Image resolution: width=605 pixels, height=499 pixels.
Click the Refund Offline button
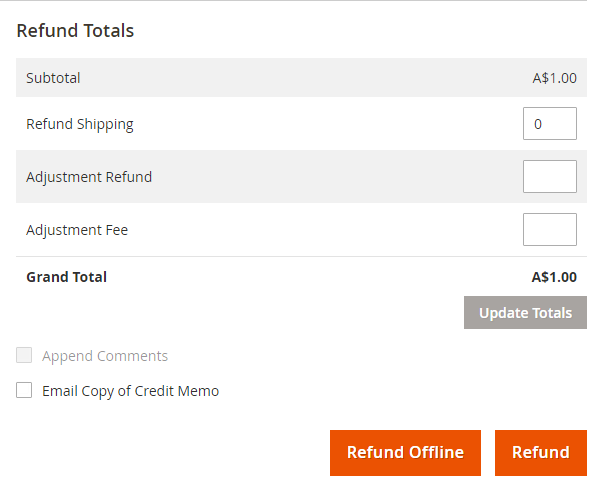pyautogui.click(x=405, y=453)
